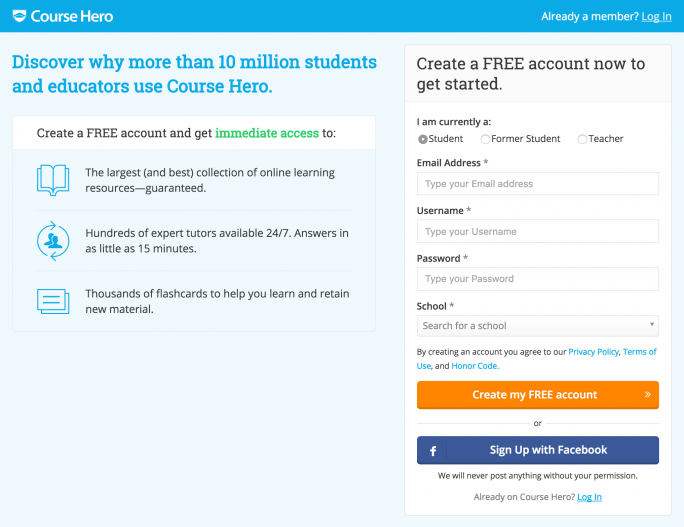Click the bottom Log In link
The image size is (684, 527).
pos(589,497)
